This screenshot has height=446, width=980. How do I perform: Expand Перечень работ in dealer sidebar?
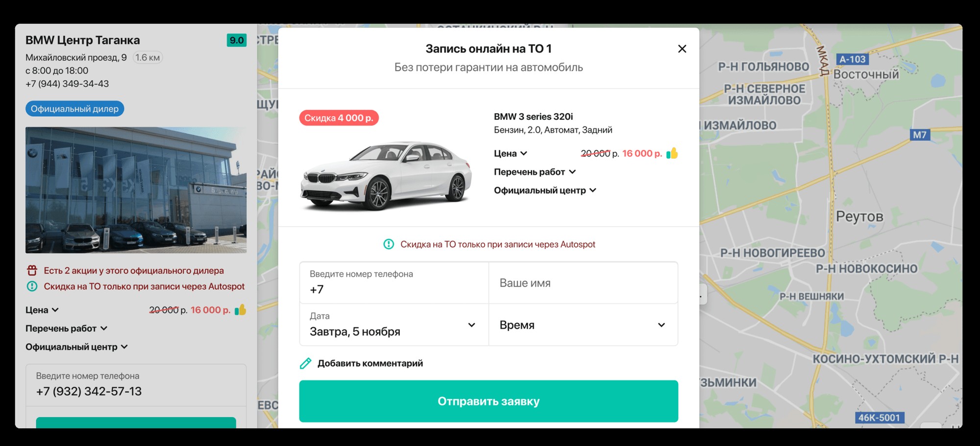pyautogui.click(x=66, y=329)
